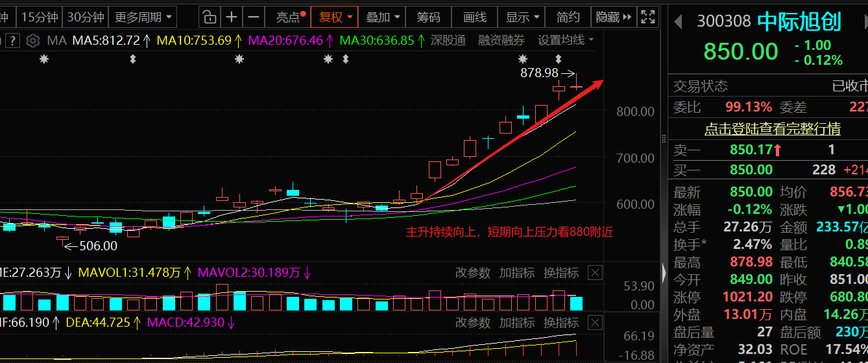Switch to 简约 simple mode
The image size is (868, 363).
[568, 17]
